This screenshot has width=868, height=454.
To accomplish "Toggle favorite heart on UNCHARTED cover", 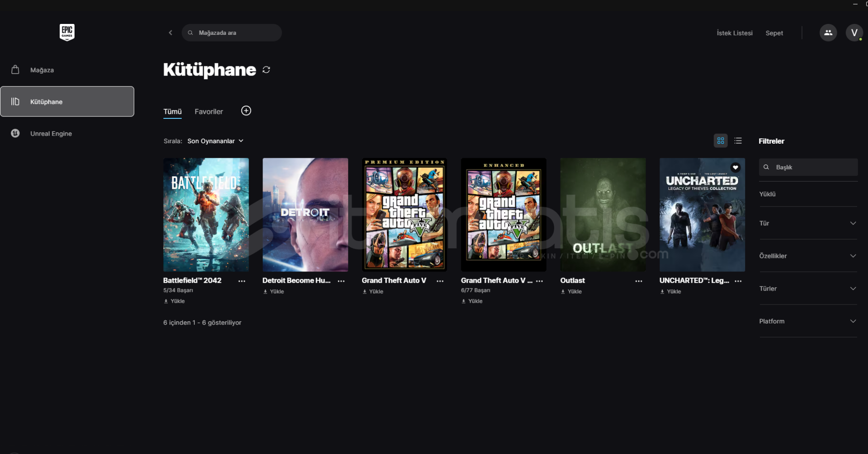I will pos(736,168).
